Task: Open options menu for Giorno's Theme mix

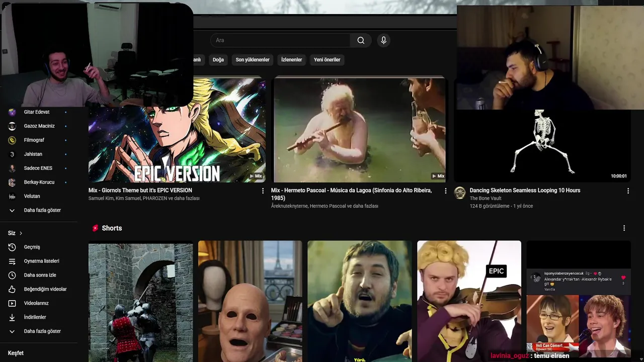Action: tap(263, 191)
